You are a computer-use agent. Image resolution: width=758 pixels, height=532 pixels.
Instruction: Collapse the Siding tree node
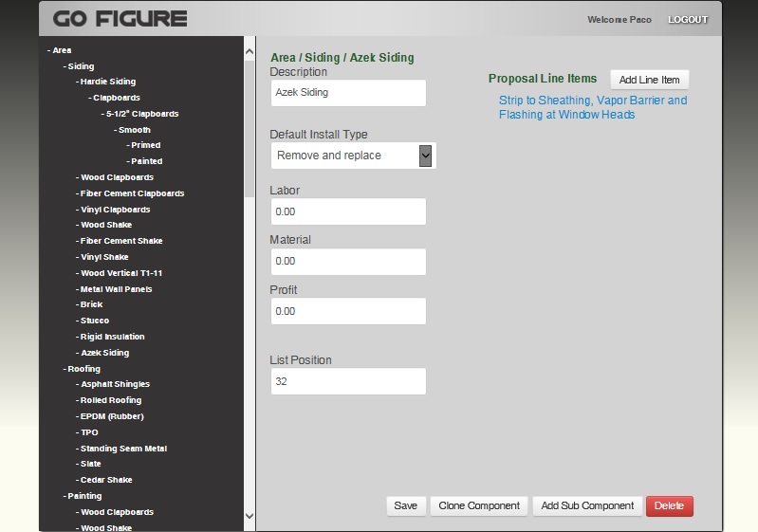tap(80, 66)
